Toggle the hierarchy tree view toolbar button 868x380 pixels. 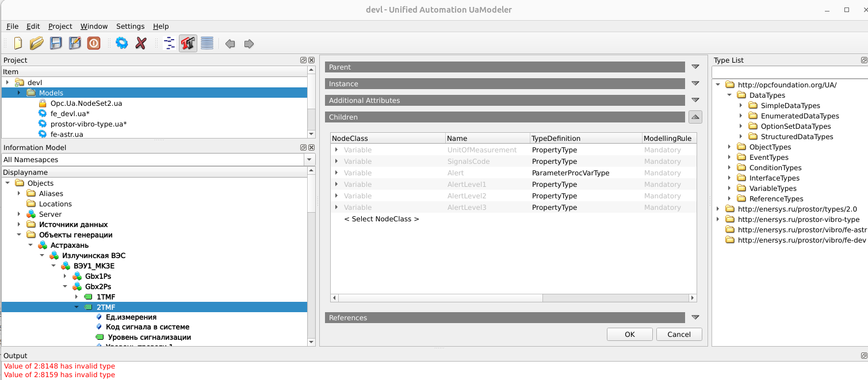point(169,44)
